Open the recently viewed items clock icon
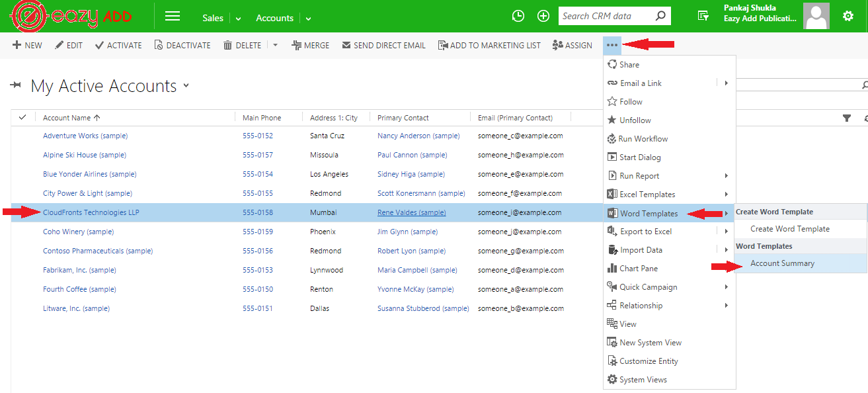Viewport: 868px width, 393px height. [x=518, y=17]
